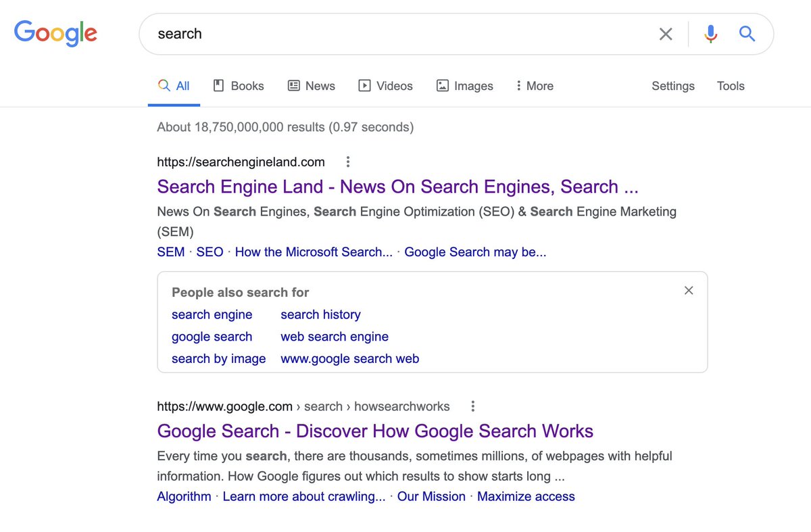The width and height of the screenshot is (811, 532).
Task: Open Google Search may be... sitelink
Action: tap(475, 252)
